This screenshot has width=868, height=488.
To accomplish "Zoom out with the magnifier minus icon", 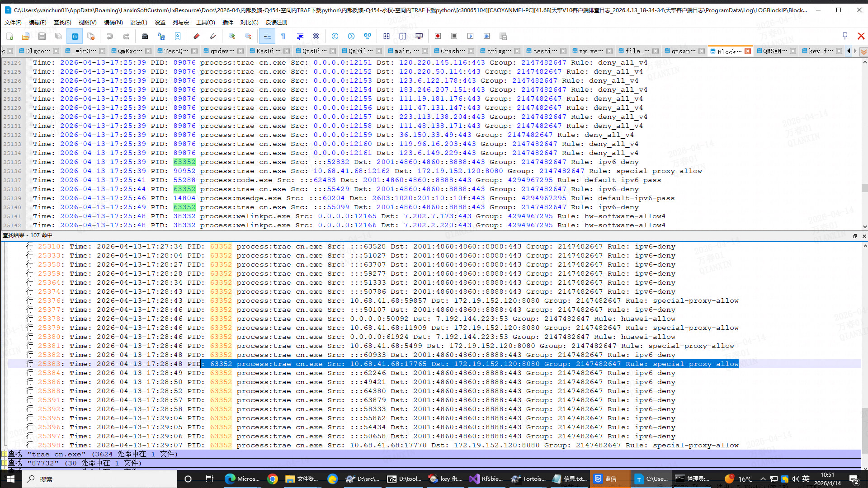I will (x=248, y=36).
